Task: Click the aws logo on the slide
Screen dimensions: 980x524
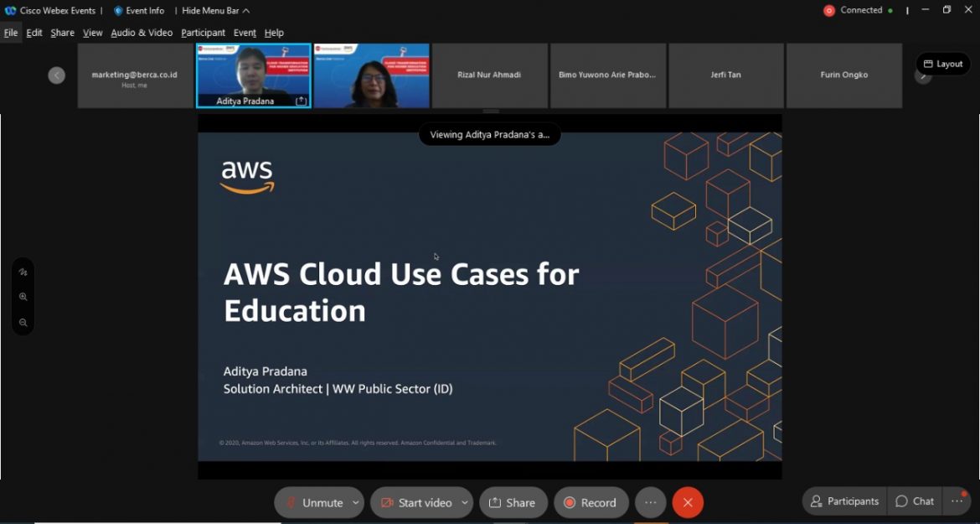Action: click(247, 177)
